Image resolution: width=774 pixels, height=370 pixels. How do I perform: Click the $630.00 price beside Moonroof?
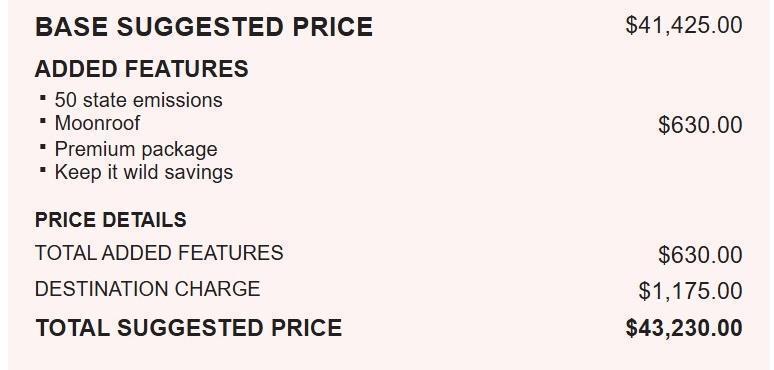[700, 125]
